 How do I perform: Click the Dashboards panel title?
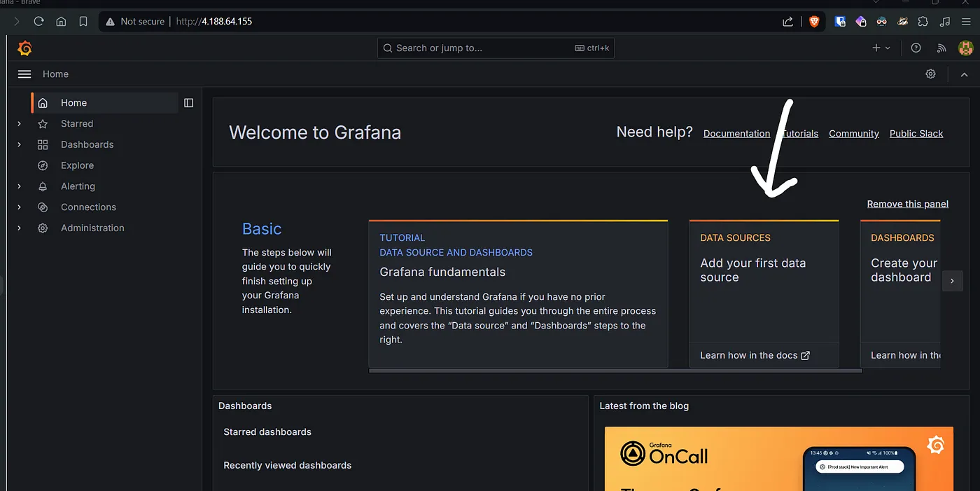coord(245,406)
